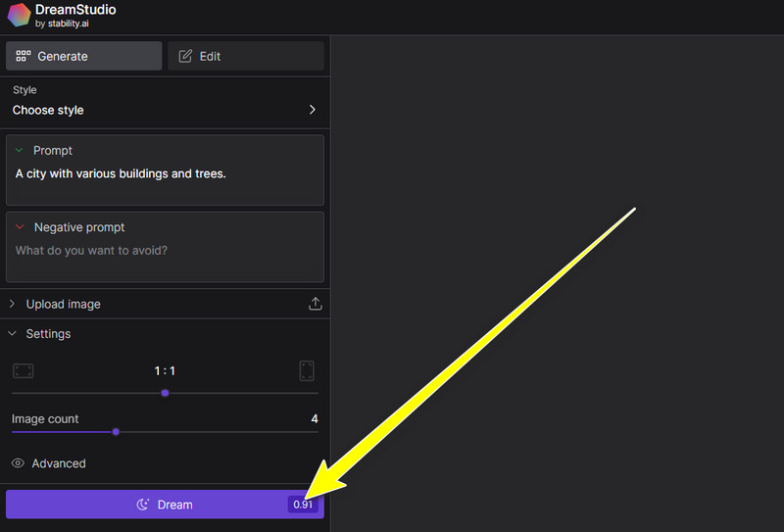Click the grid icon in Generate tab
This screenshot has width=784, height=532.
point(24,56)
